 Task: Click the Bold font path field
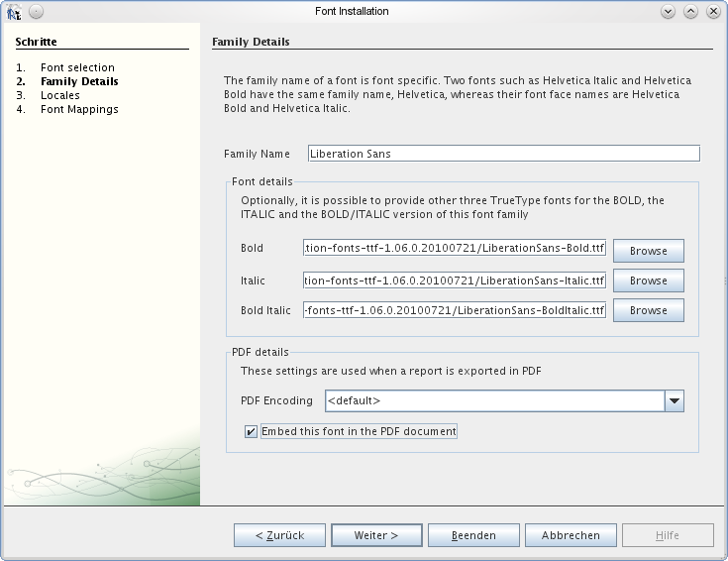(455, 248)
